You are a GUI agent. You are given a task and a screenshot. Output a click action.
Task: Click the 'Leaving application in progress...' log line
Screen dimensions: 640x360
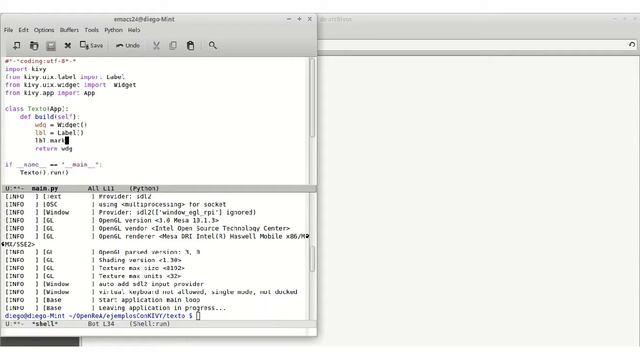[116, 308]
